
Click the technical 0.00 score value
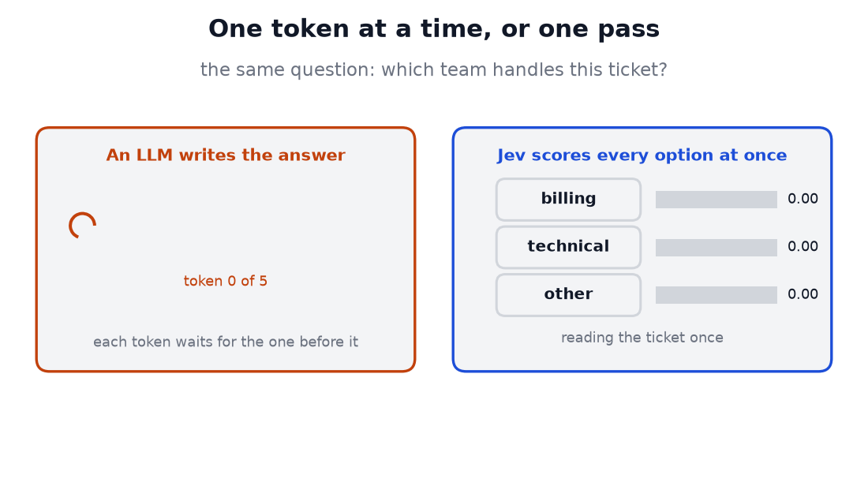[803, 246]
